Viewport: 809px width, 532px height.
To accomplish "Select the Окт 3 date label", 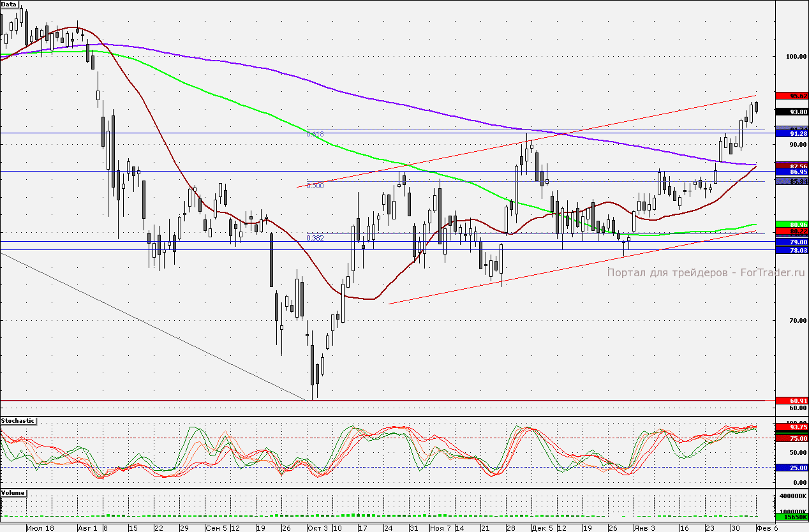I will pyautogui.click(x=318, y=528).
